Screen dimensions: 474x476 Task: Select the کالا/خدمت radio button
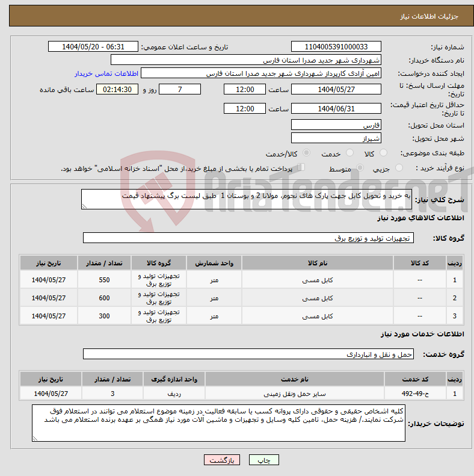click(x=307, y=153)
